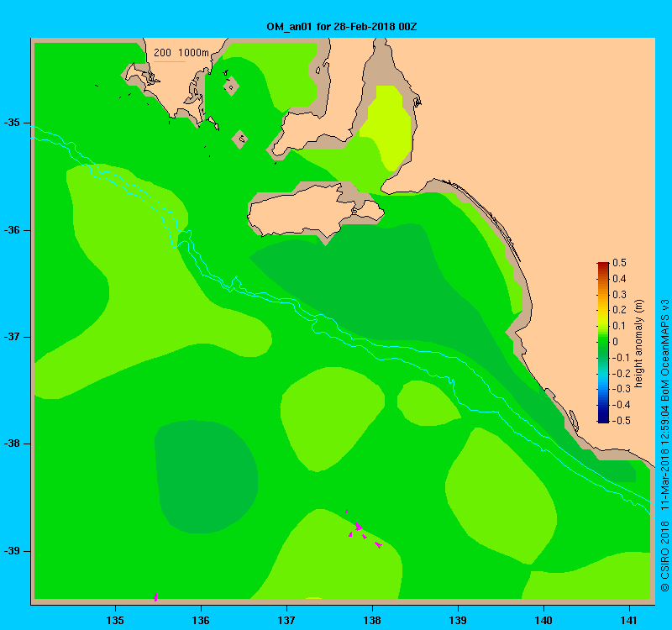Viewport: 672px width, 630px height.
Task: Click the 137 longitude axis label
Action: (286, 620)
